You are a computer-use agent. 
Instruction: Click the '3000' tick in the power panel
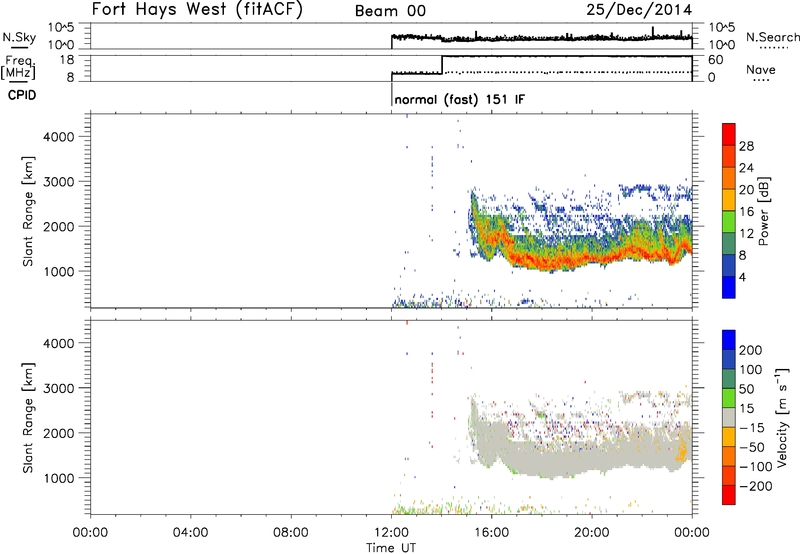click(59, 182)
